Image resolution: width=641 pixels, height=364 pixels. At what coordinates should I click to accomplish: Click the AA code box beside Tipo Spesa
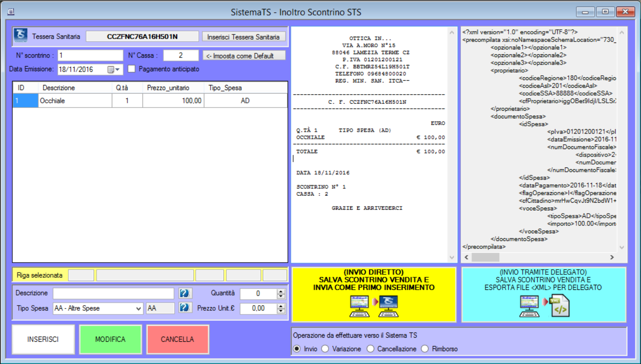click(x=160, y=308)
